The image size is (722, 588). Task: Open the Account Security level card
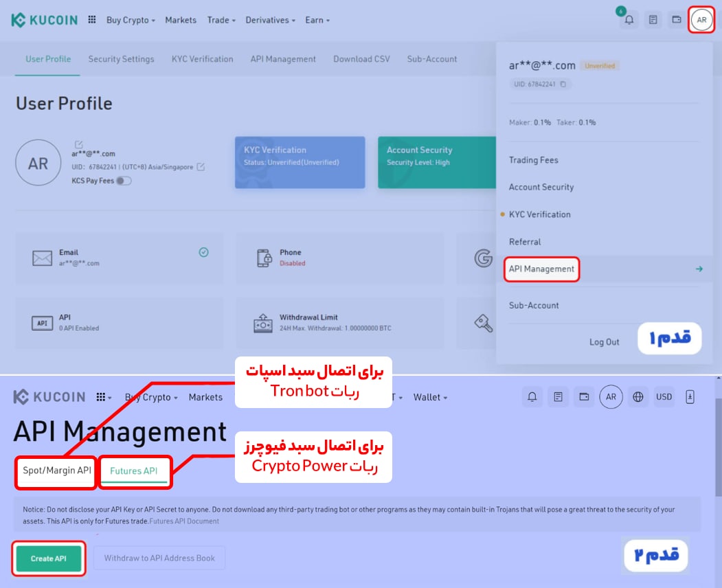pos(436,162)
